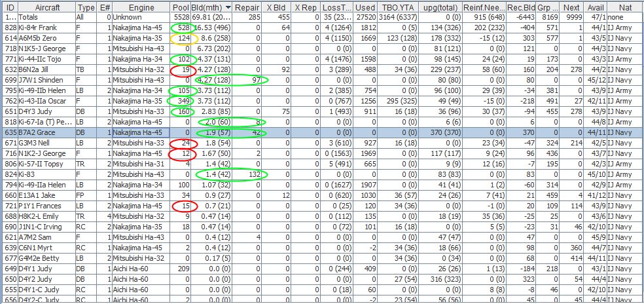Click Bld(mth) value 16.53 (496)

click(x=212, y=28)
